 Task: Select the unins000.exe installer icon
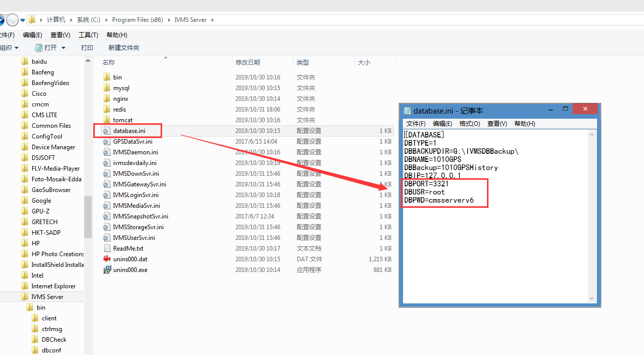pyautogui.click(x=107, y=269)
